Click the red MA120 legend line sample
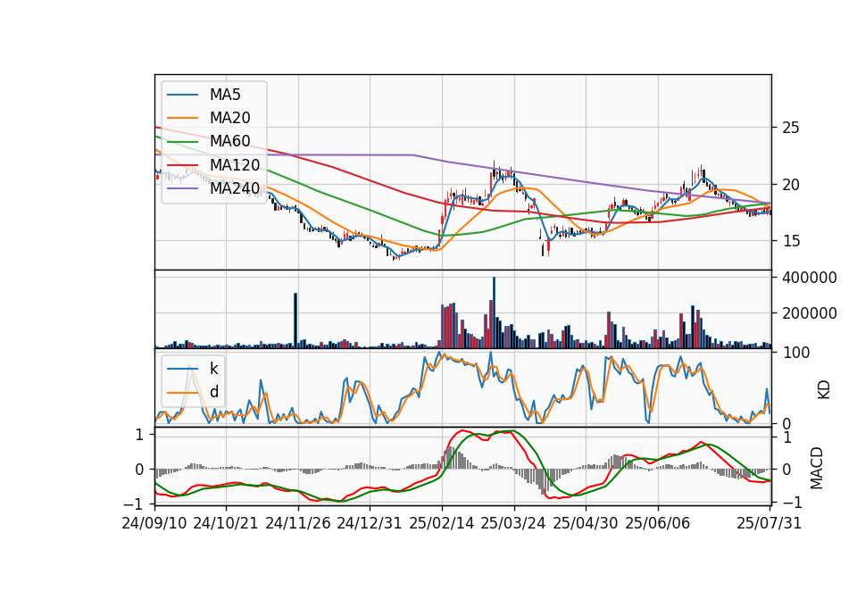The image size is (857, 616). pos(182,164)
